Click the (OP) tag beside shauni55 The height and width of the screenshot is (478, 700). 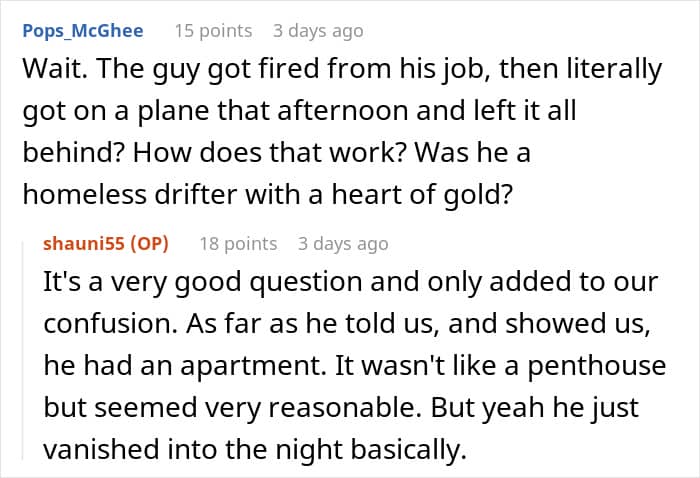(x=148, y=243)
